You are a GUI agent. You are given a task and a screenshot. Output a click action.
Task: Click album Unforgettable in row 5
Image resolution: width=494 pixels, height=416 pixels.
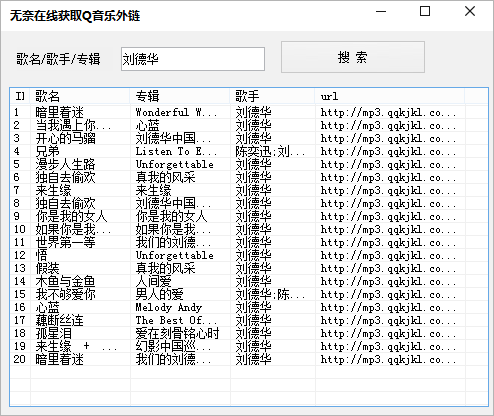tap(175, 164)
